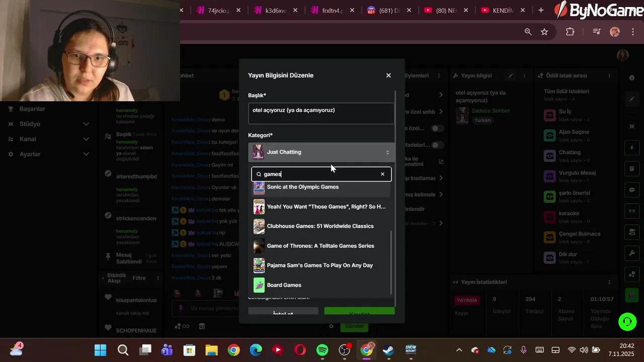Image resolution: width=644 pixels, height=362 pixels.
Task: Show hidden system tray icons
Action: pos(459,350)
